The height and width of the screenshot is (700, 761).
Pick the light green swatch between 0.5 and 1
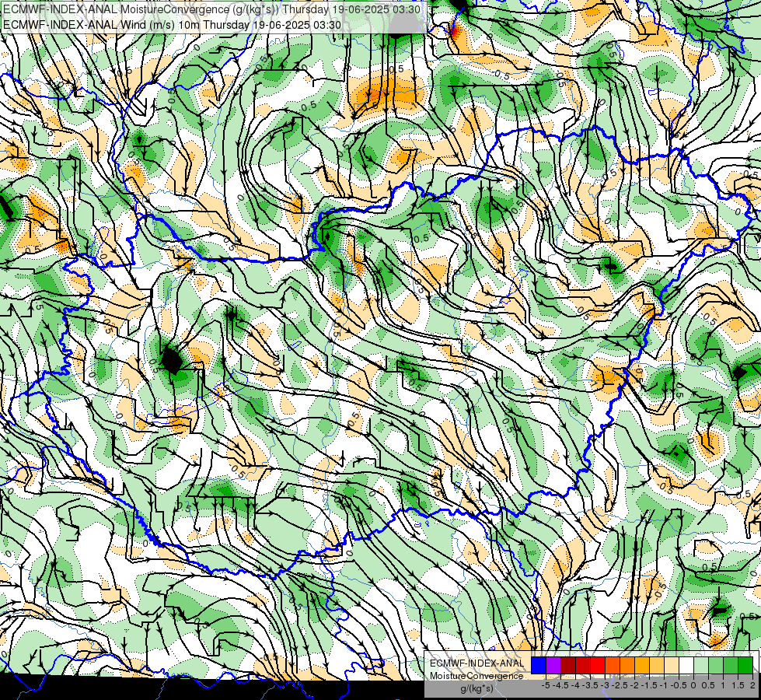(x=716, y=666)
